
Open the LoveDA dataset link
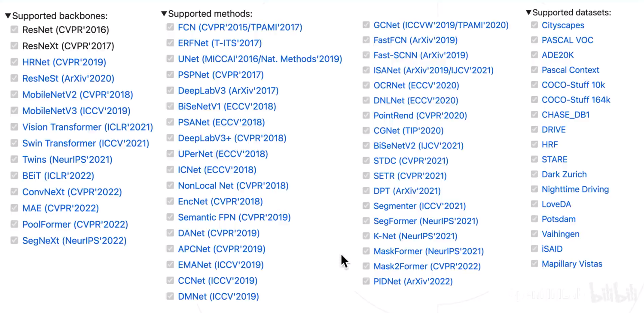pyautogui.click(x=556, y=204)
